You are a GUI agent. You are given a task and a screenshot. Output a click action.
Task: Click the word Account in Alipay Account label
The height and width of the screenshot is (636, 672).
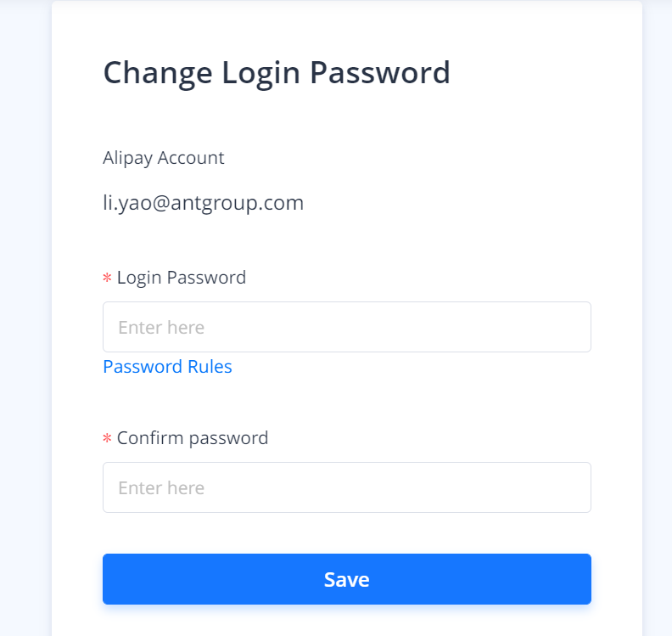193,158
